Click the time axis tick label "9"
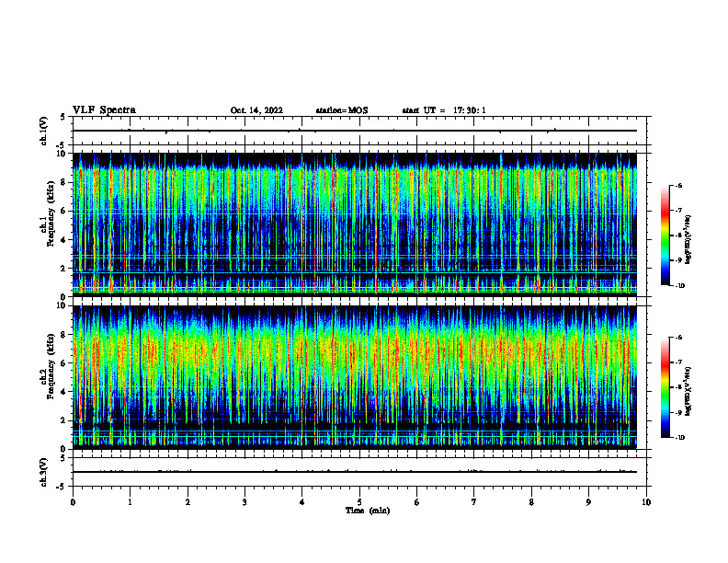The height and width of the screenshot is (563, 728). [588, 502]
